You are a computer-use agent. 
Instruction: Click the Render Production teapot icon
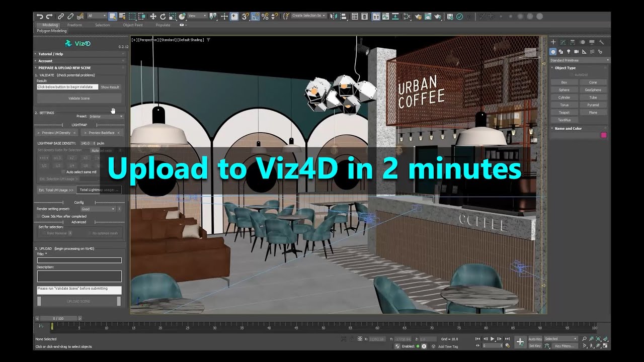[438, 16]
